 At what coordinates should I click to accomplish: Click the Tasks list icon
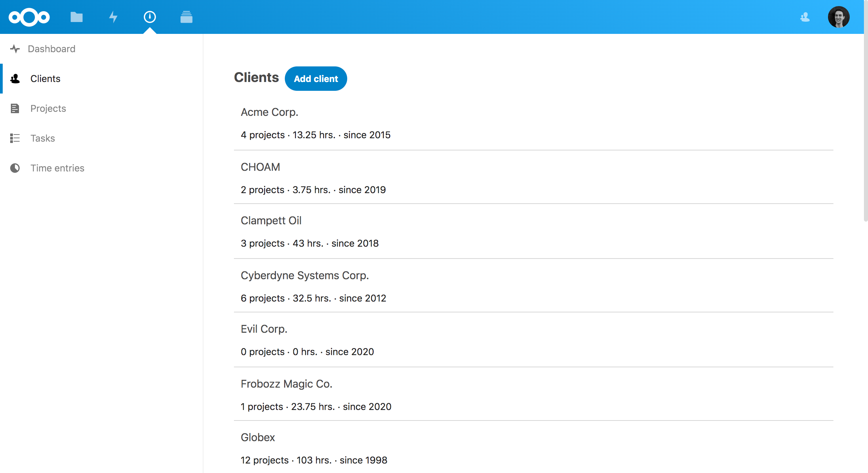tap(15, 138)
